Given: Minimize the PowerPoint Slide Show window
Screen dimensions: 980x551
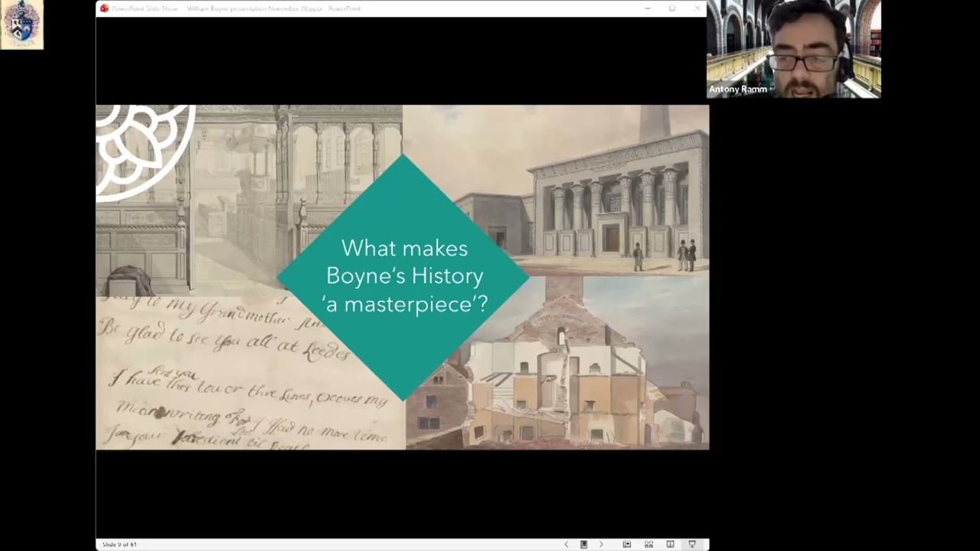Looking at the screenshot, I should tap(648, 8).
